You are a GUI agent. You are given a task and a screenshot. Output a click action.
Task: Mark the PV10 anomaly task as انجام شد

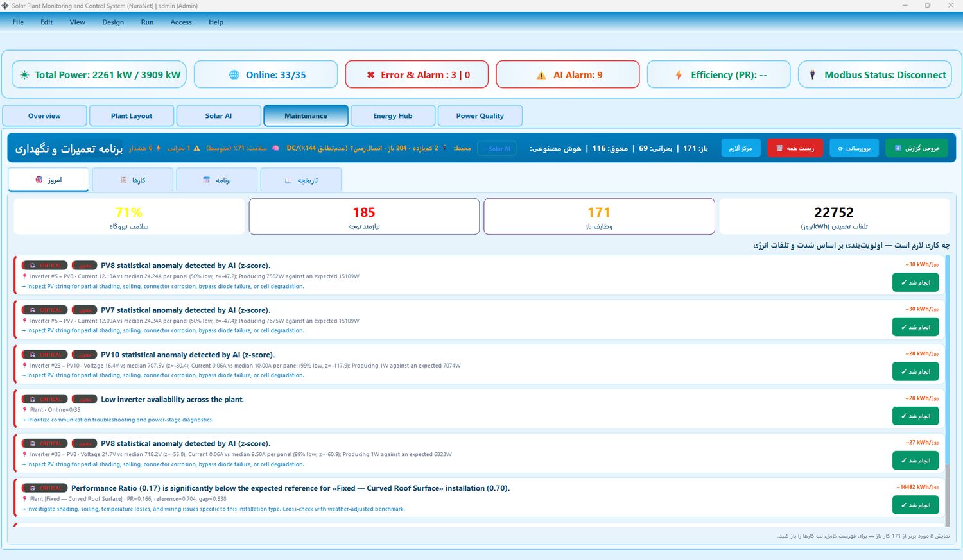pos(915,372)
